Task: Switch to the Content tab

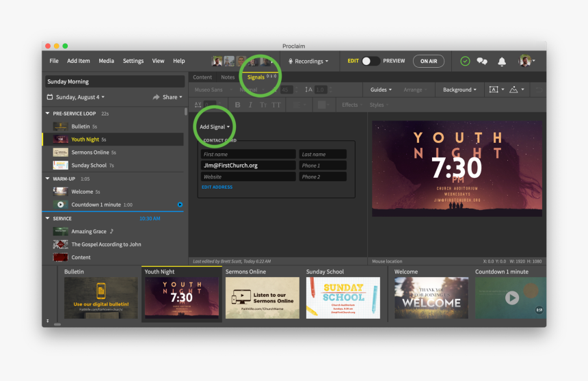Action: 202,77
